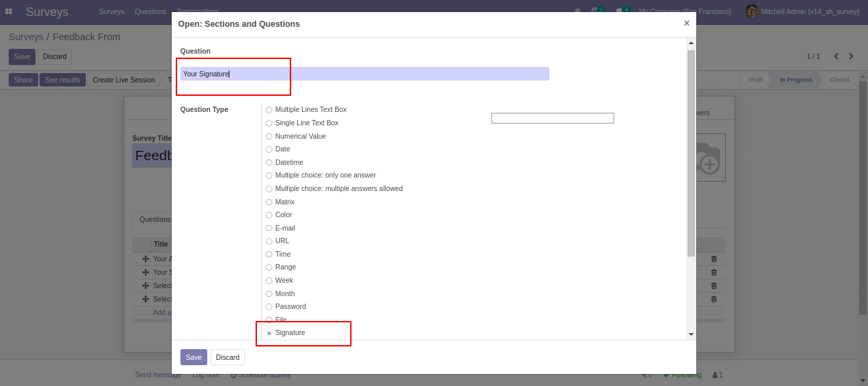
Task: Open the Questions menu in navbar
Action: [150, 11]
